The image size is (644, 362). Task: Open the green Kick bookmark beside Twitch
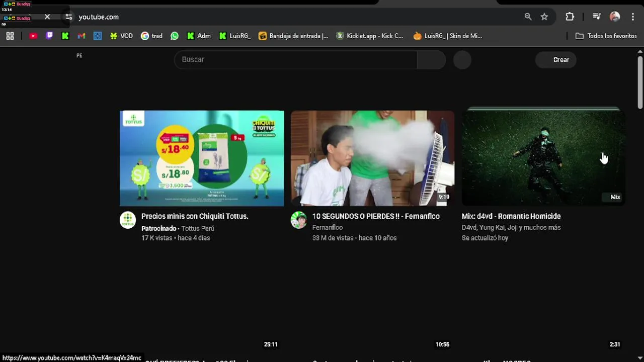click(65, 36)
